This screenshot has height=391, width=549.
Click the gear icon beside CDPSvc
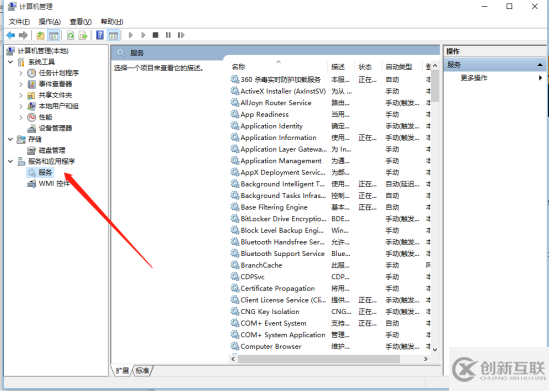pyautogui.click(x=235, y=277)
